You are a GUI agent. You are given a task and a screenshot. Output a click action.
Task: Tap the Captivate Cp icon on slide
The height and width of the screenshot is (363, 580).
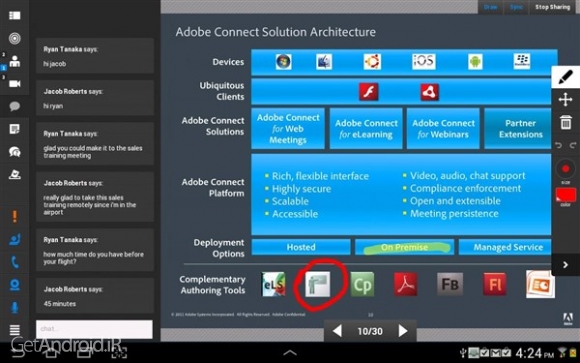click(362, 285)
